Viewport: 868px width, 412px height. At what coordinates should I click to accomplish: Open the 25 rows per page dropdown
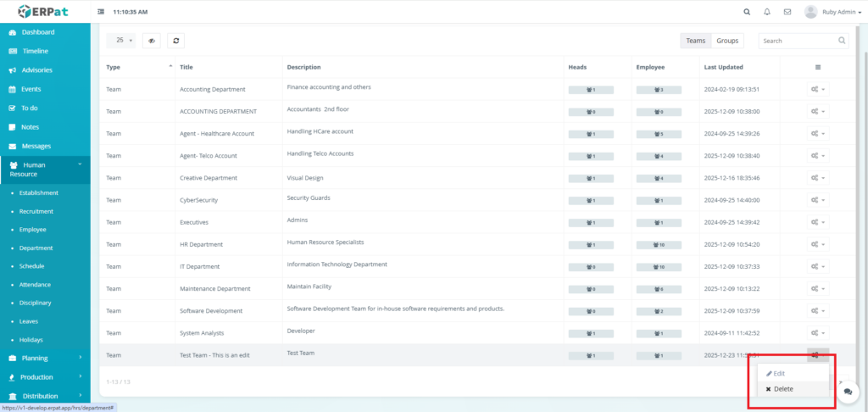click(x=124, y=40)
